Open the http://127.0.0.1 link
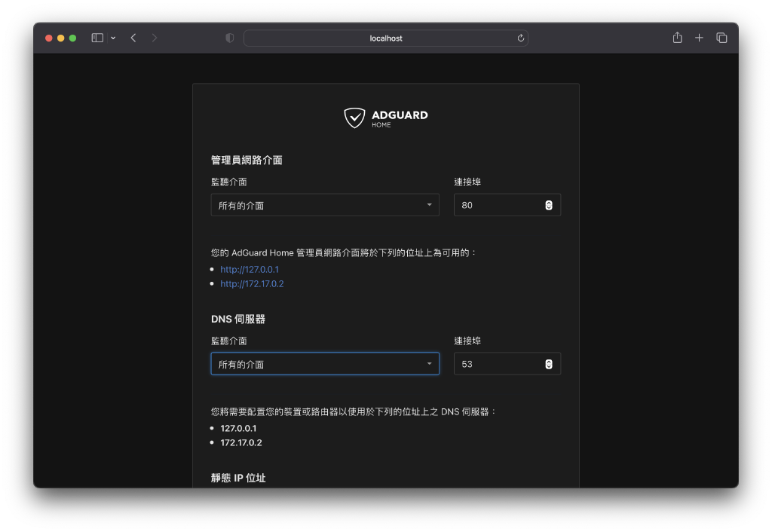 pyautogui.click(x=249, y=269)
